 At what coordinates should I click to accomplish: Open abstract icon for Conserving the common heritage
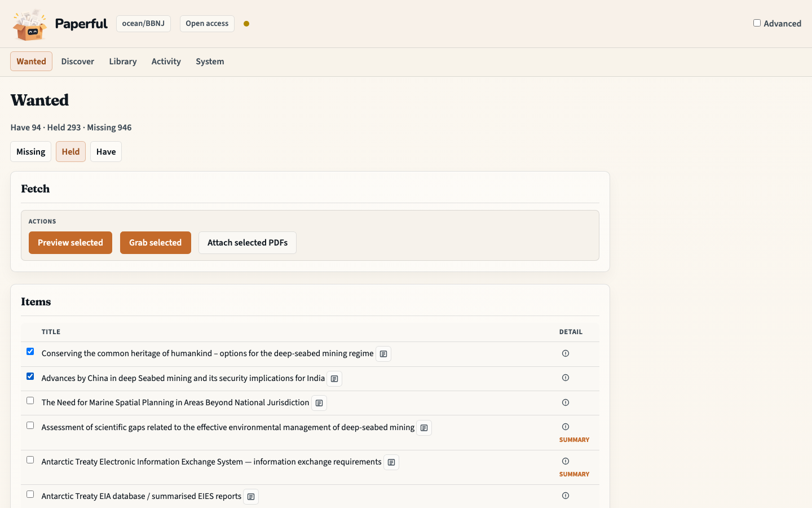pos(383,354)
